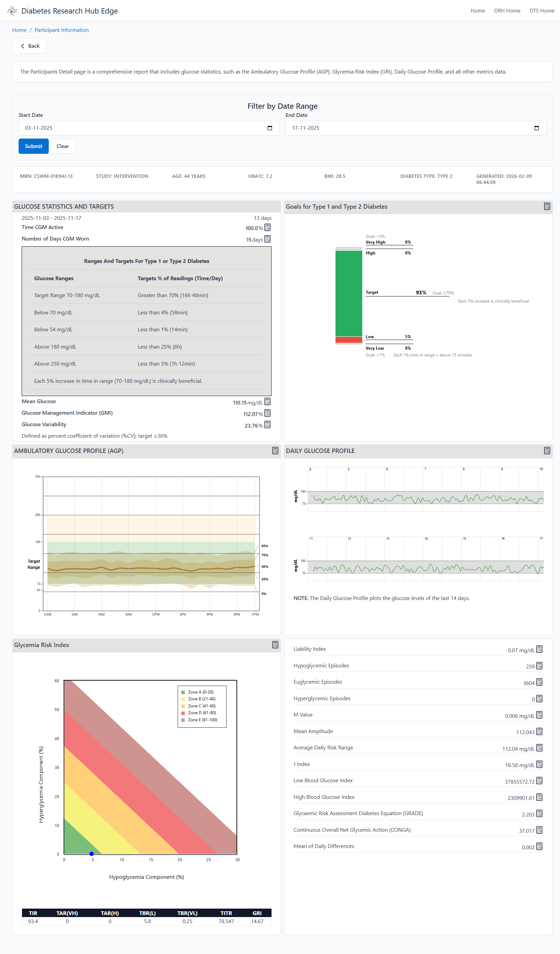Submit the date range filter
Image resolution: width=560 pixels, height=954 pixels.
(x=33, y=146)
